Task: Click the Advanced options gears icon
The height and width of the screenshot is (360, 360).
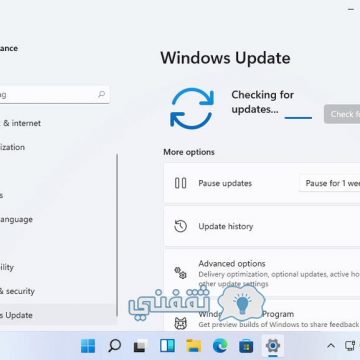Action: (x=180, y=272)
